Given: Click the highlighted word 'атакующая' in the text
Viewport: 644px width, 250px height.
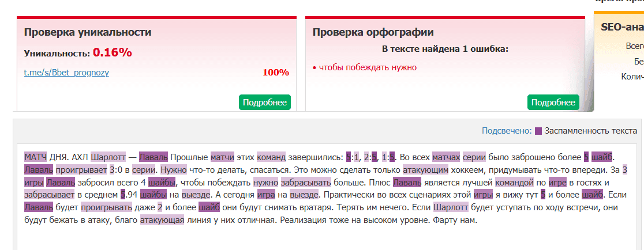Looking at the screenshot, I should pos(162,221).
